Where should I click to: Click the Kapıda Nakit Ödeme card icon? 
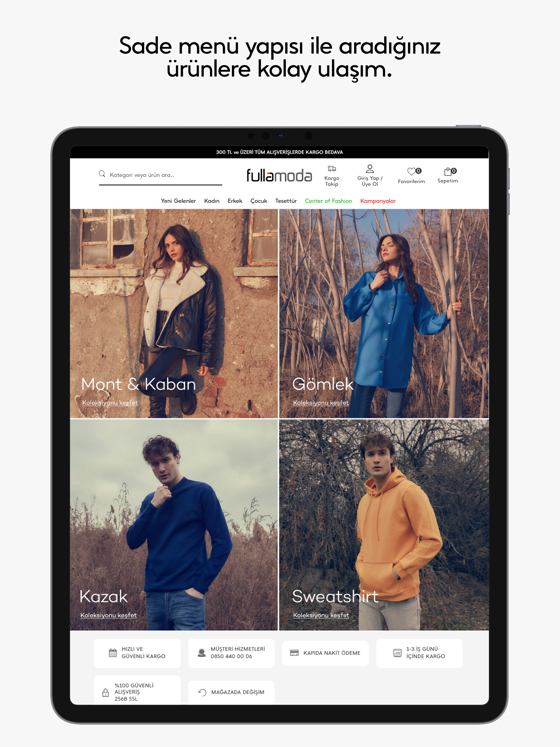(x=294, y=653)
